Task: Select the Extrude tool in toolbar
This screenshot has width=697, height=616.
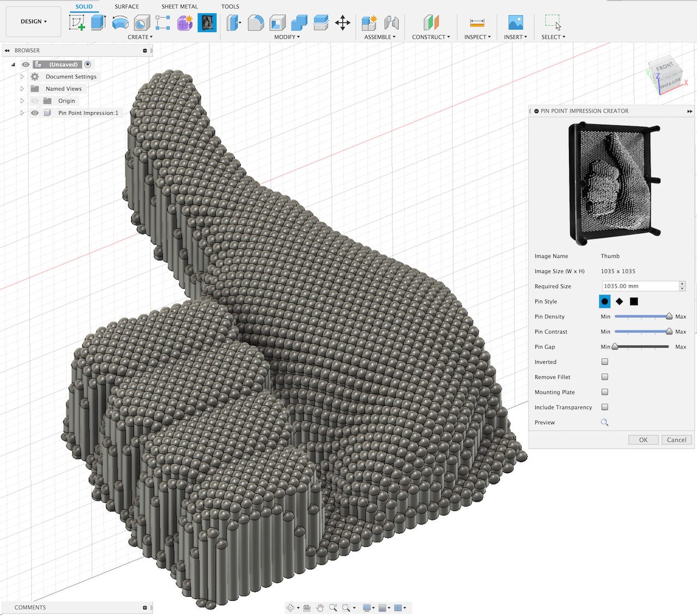Action: [98, 22]
